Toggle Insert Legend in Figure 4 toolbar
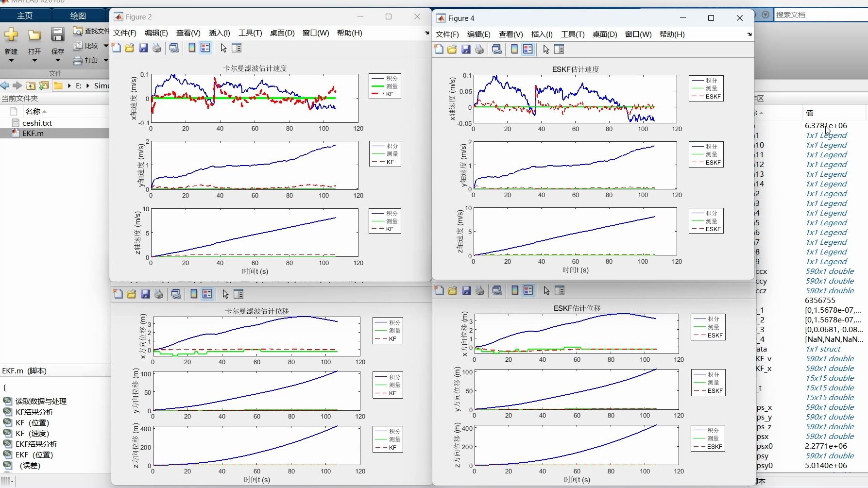This screenshot has width=868, height=488. pyautogui.click(x=528, y=49)
